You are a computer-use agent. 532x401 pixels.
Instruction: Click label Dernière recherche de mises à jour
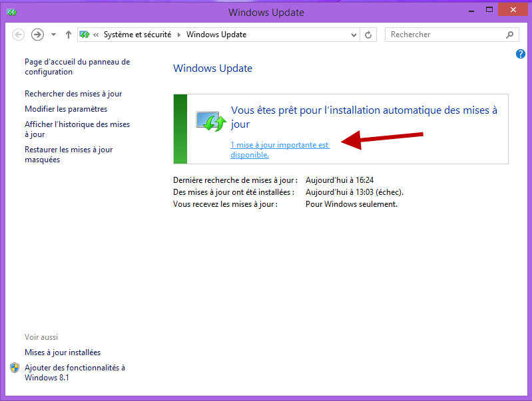click(235, 180)
